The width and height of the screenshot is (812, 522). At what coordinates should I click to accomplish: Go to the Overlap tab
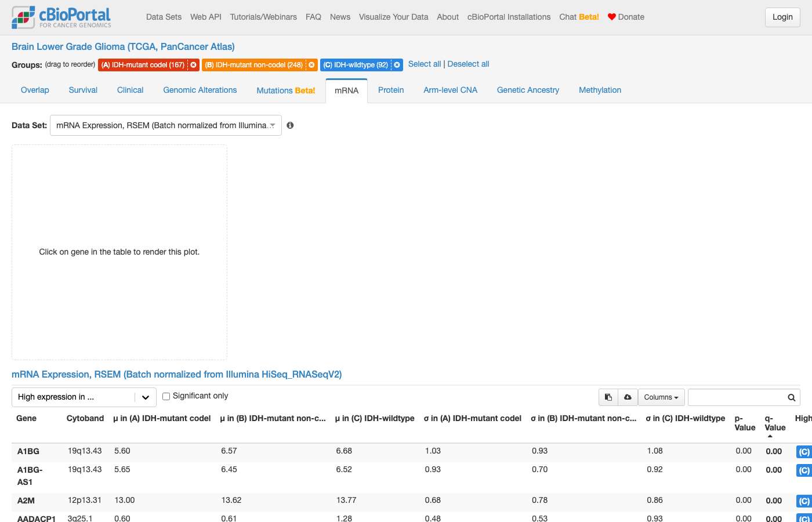[x=35, y=90]
